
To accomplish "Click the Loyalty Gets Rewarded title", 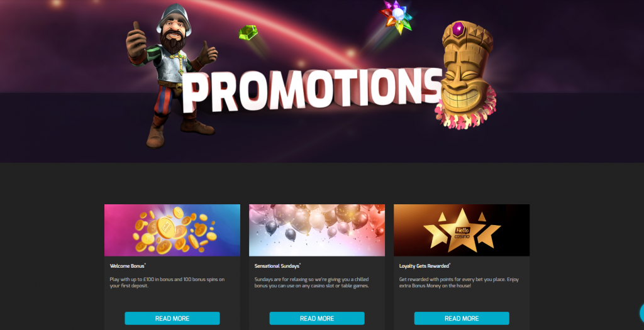I will pyautogui.click(x=425, y=266).
